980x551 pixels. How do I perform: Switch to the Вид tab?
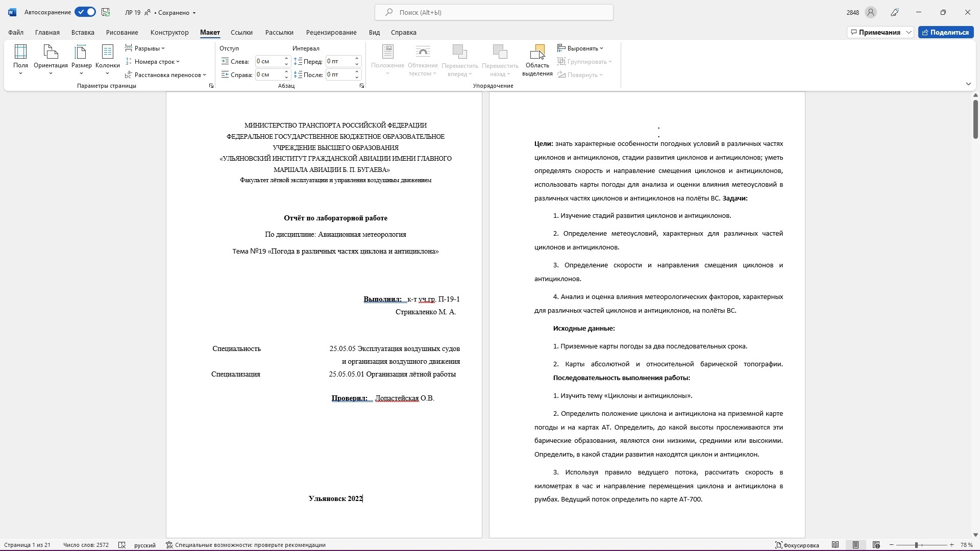pyautogui.click(x=374, y=32)
